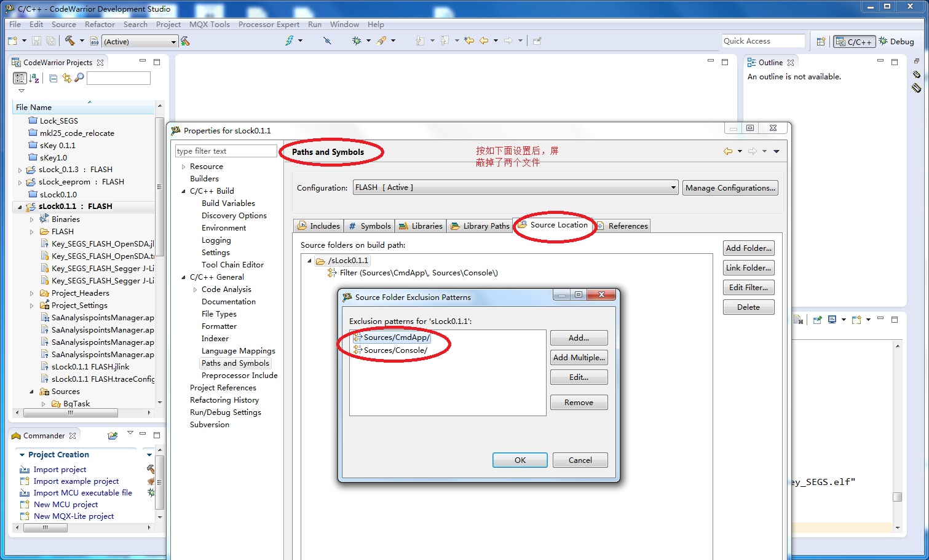Confirm exclusion patterns with OK
Screen dimensions: 929x560
click(x=520, y=460)
